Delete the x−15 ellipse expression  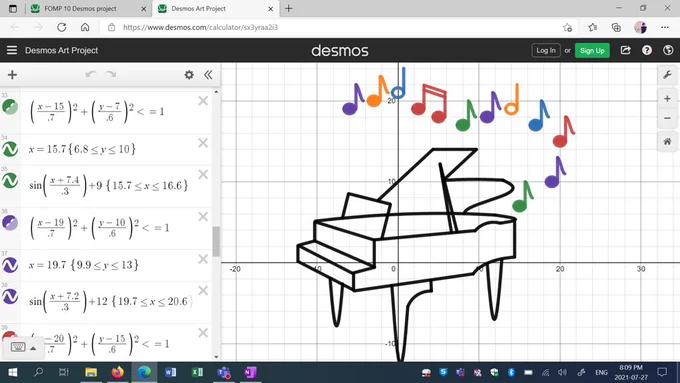[x=203, y=101]
